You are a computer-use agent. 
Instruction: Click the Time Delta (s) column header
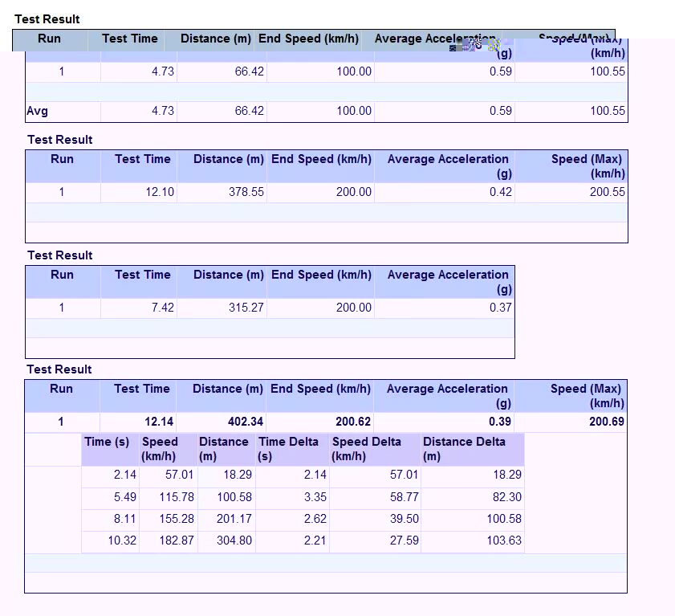coord(288,449)
